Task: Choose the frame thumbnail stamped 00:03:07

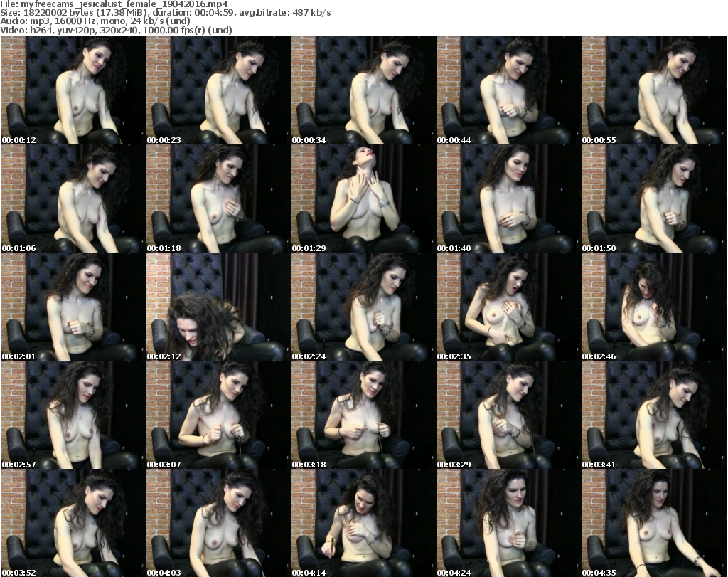Action: point(218,415)
